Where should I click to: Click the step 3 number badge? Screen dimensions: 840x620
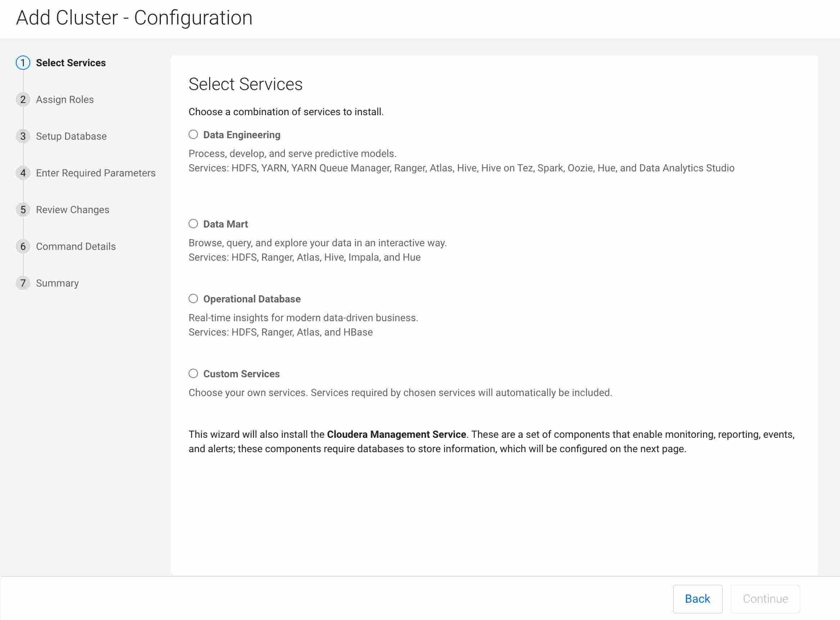23,136
